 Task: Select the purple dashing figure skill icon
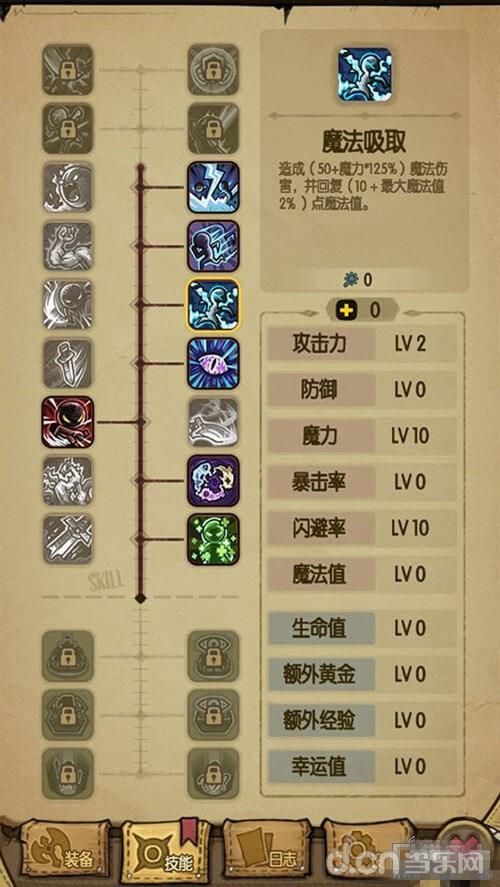click(213, 246)
